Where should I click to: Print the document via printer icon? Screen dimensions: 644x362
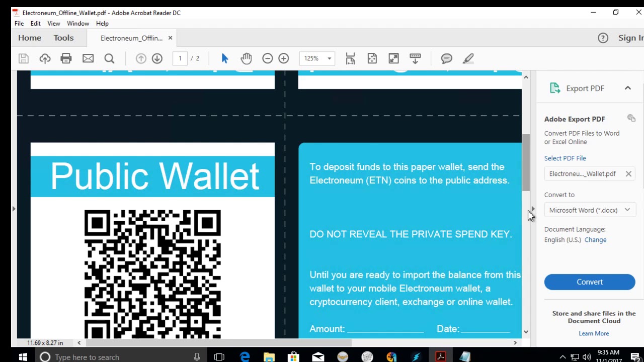pos(66,58)
